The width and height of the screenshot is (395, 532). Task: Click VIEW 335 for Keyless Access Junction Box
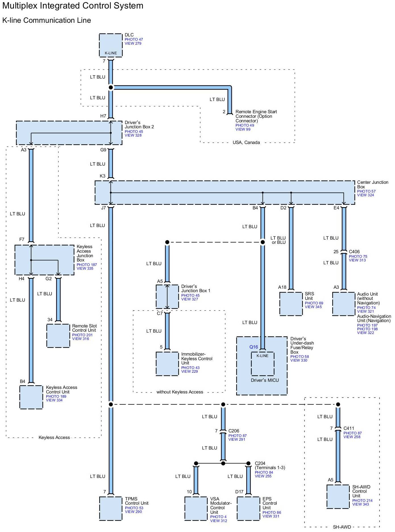[x=85, y=269]
